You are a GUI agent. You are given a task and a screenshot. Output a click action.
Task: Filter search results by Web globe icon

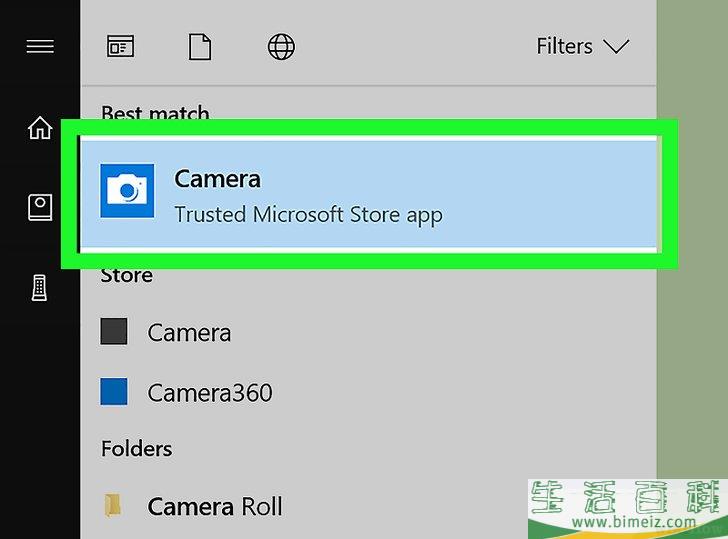click(x=282, y=47)
